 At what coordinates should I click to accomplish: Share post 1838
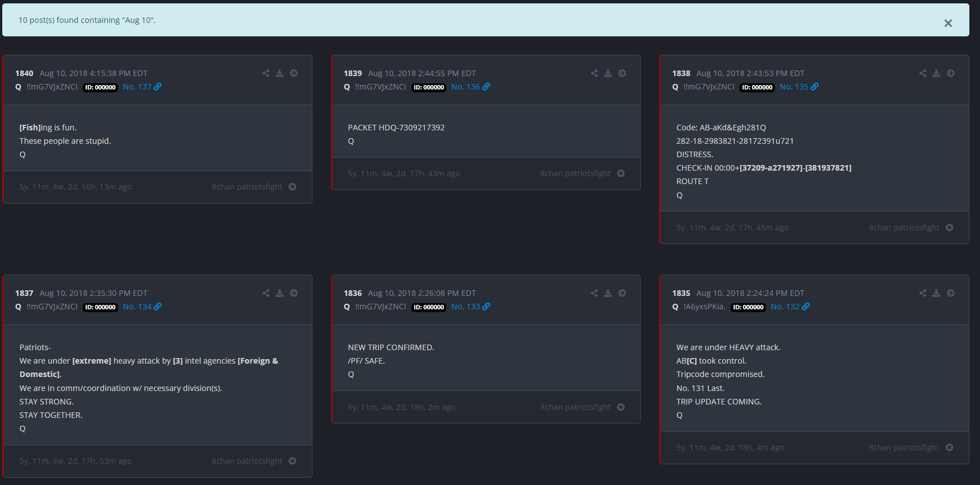coord(923,73)
